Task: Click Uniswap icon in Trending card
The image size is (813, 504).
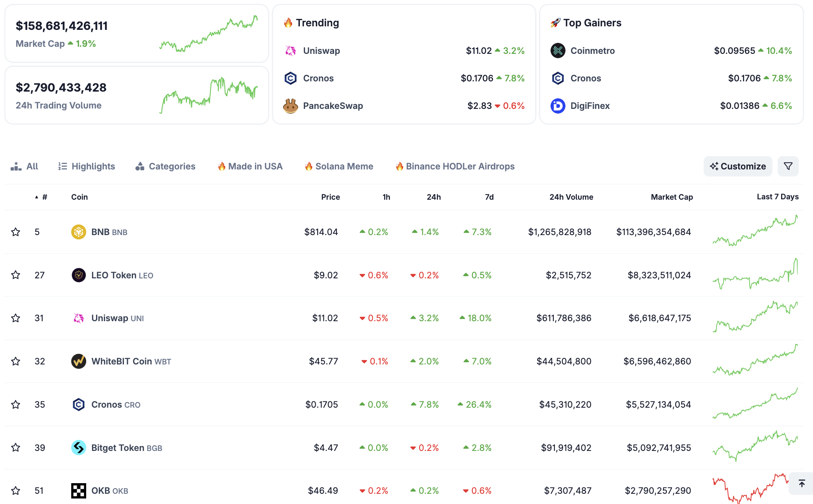Action: [290, 51]
